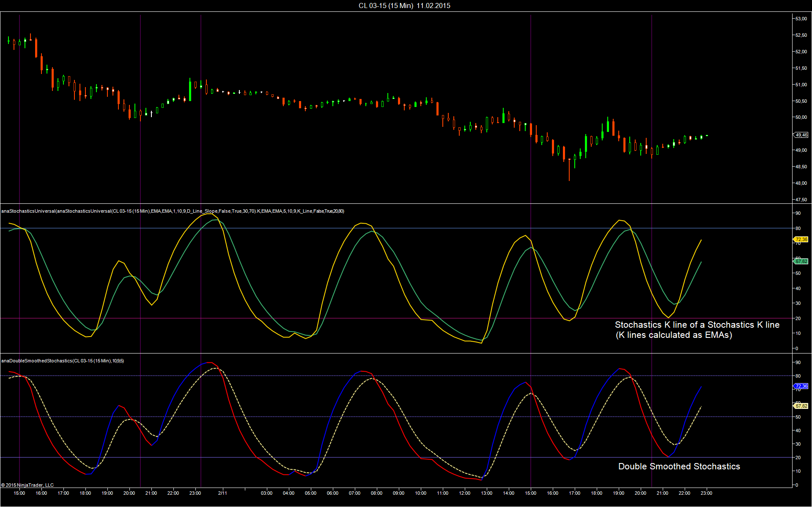812x507 pixels.
Task: Select the 'Stochastics K line of a Stochastics K line' annotation
Action: (697, 325)
